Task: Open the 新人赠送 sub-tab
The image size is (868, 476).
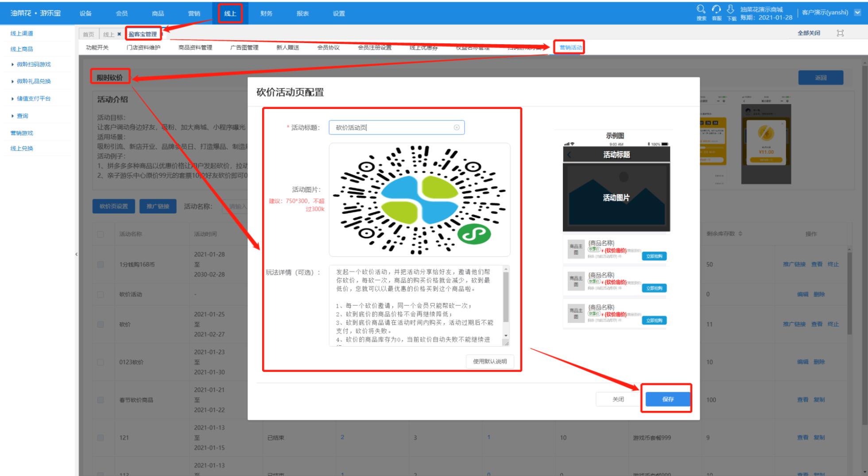Action: click(288, 47)
